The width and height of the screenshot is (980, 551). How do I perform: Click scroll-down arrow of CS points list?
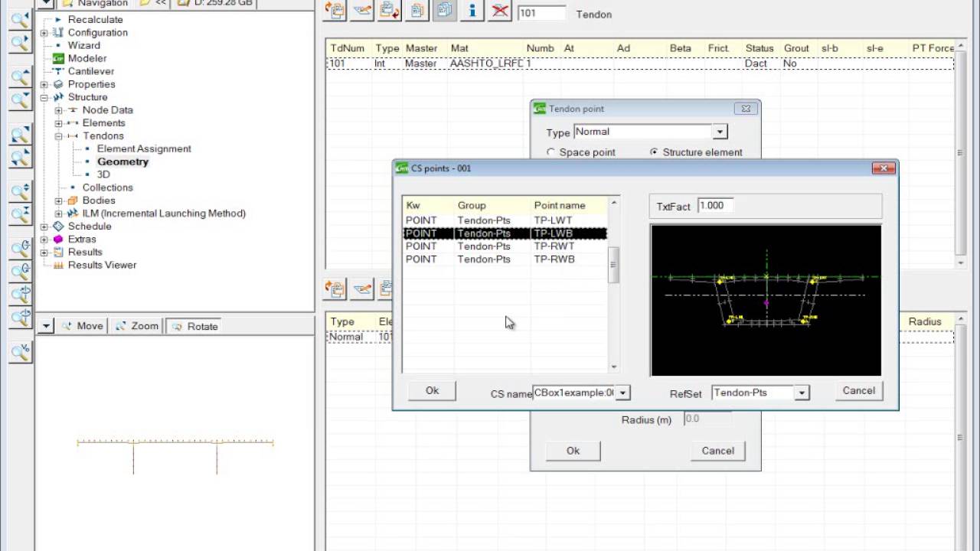(x=612, y=367)
